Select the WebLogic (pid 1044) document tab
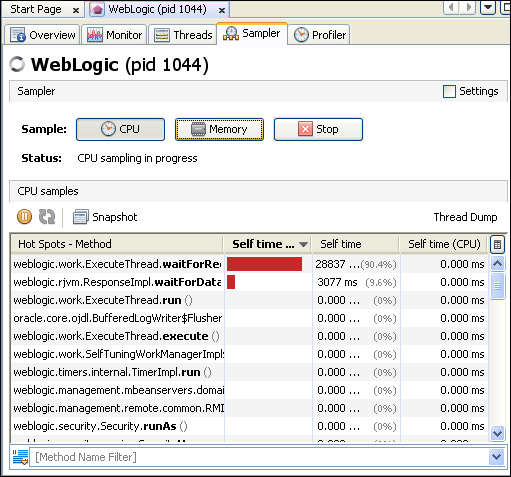Screen dimensions: 511x477 pyautogui.click(x=157, y=9)
